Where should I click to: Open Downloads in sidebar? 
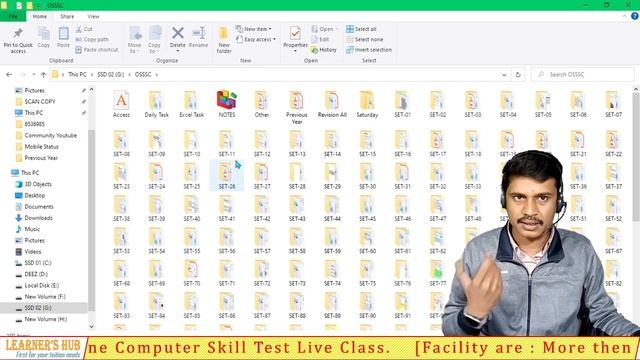click(x=38, y=218)
